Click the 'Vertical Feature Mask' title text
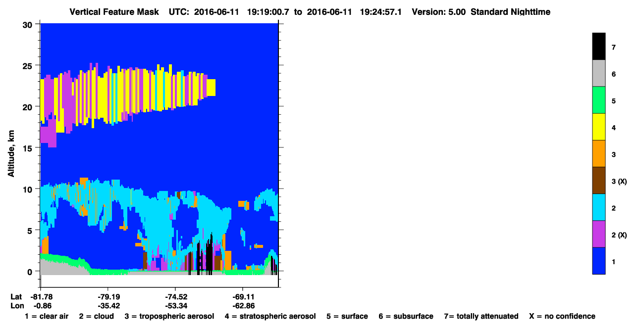 point(114,12)
